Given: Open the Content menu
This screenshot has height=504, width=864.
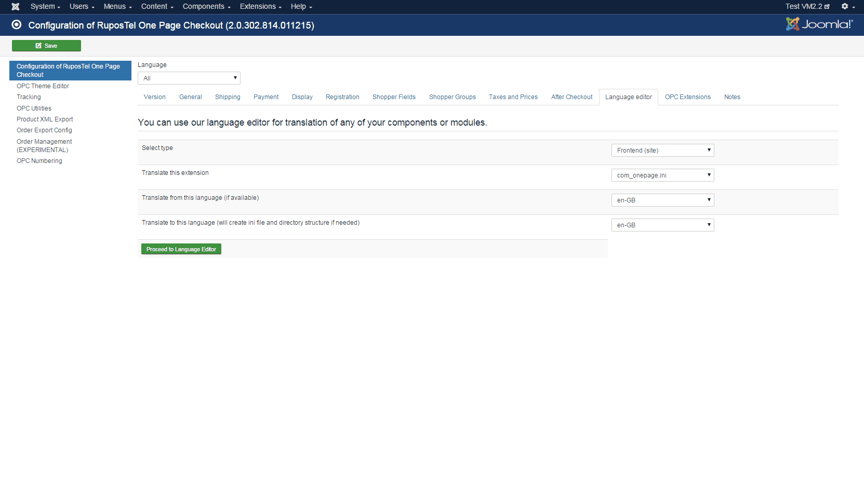Looking at the screenshot, I should (x=157, y=6).
